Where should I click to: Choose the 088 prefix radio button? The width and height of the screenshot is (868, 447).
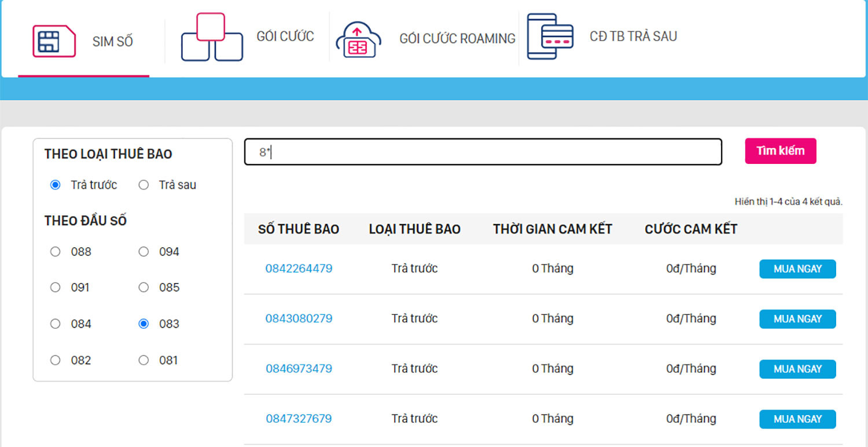click(x=56, y=252)
